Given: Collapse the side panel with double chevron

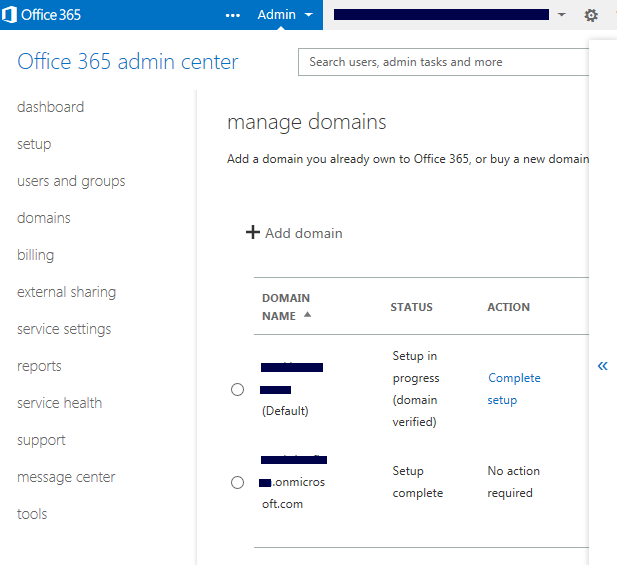Looking at the screenshot, I should (x=602, y=366).
